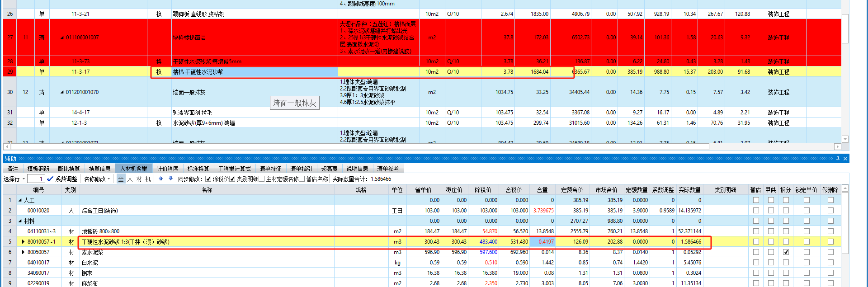Switch to 标准换算 tab
Image resolution: width=868 pixels, height=287 pixels.
[198, 169]
